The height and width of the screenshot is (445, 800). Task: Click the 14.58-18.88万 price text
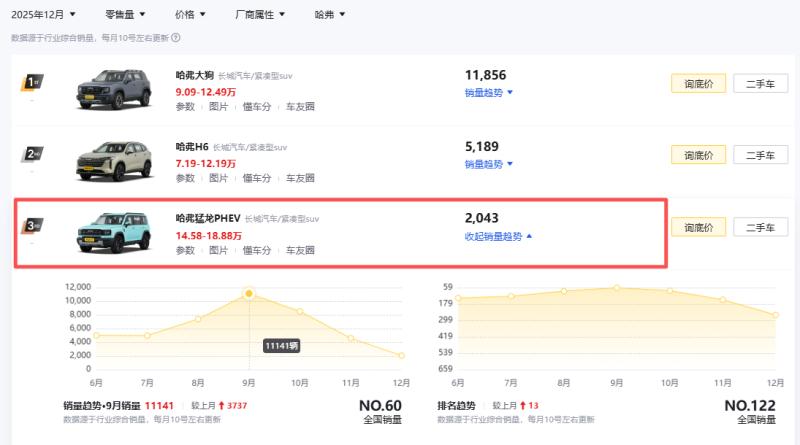[x=209, y=236]
